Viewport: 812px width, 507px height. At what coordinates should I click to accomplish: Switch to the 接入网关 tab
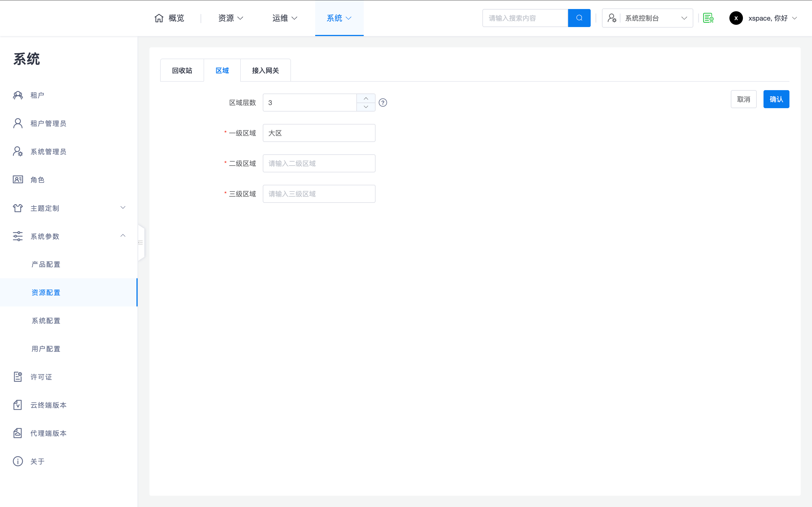(265, 70)
